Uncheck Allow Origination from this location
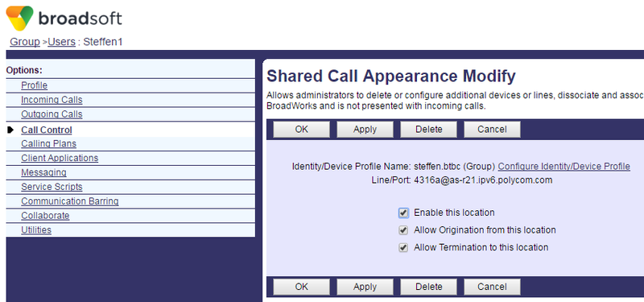The image size is (644, 302). pyautogui.click(x=403, y=230)
